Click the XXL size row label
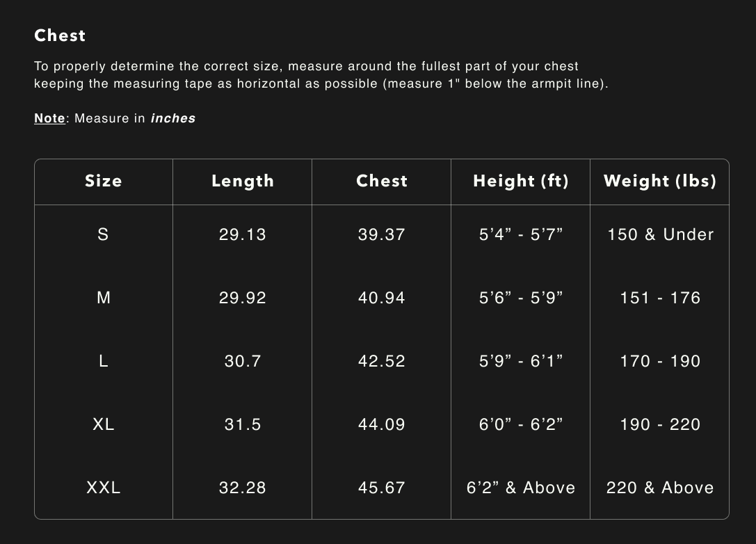Viewport: 756px width, 544px height. (103, 488)
